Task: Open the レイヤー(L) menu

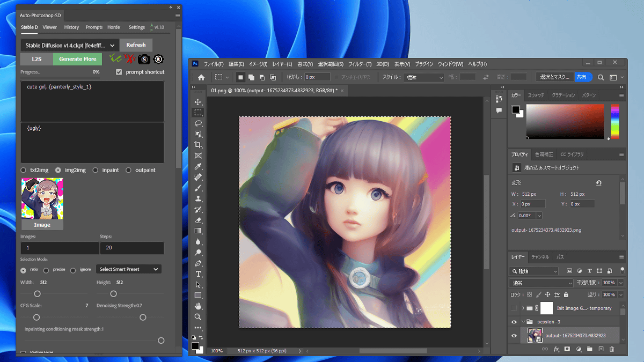Action: (x=282, y=64)
